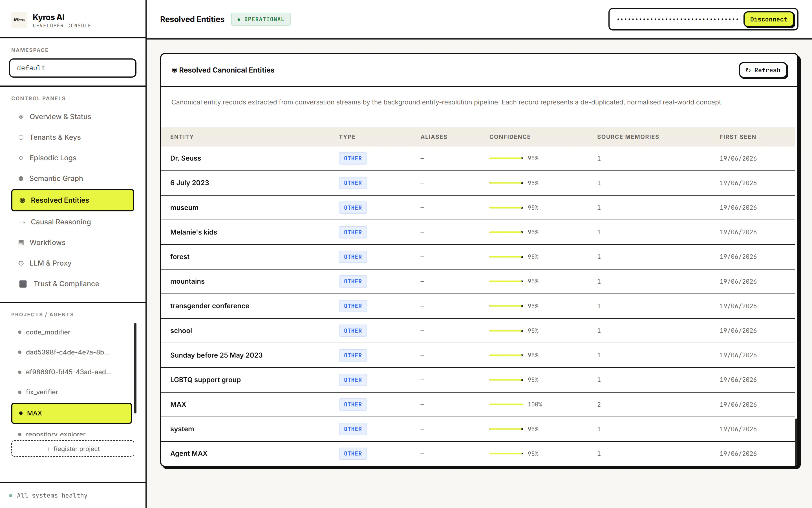The width and height of the screenshot is (812, 508).
Task: Click the LLM & Proxy gear icon
Action: (21, 263)
